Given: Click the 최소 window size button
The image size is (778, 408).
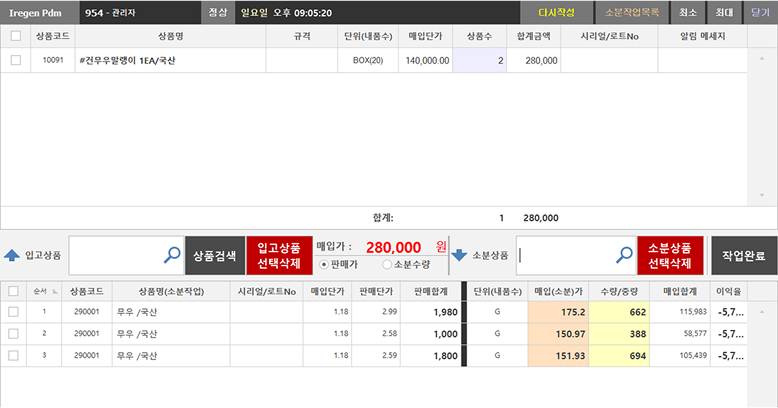Looking at the screenshot, I should (x=688, y=12).
